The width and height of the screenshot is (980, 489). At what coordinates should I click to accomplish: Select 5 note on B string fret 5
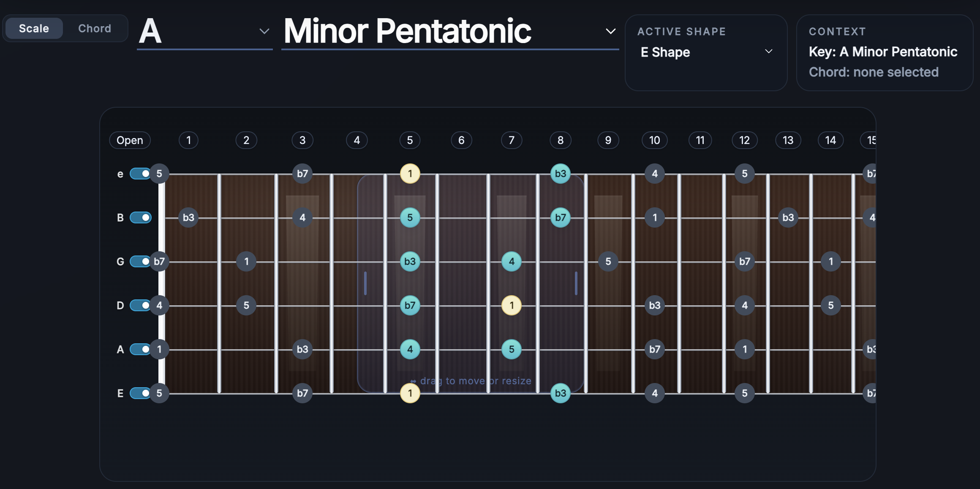tap(410, 217)
